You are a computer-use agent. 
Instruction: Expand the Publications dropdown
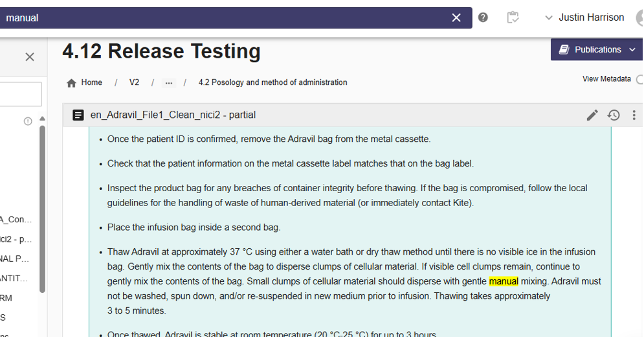click(596, 49)
